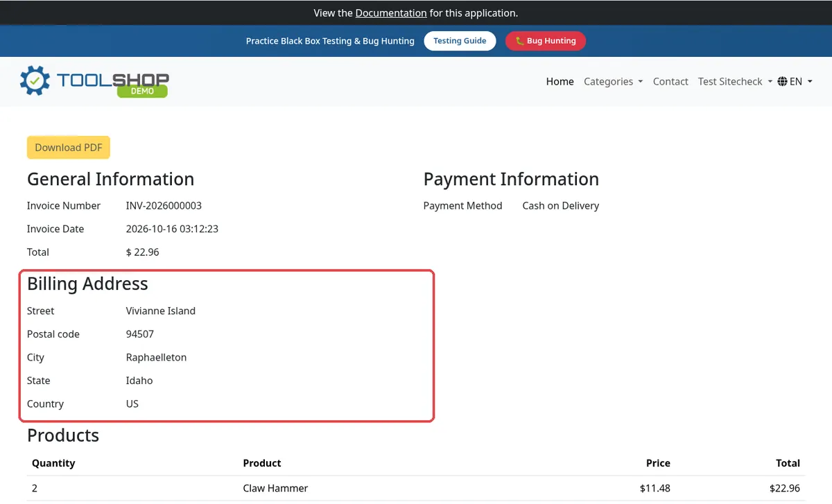Click the Payment Method label

pyautogui.click(x=462, y=206)
